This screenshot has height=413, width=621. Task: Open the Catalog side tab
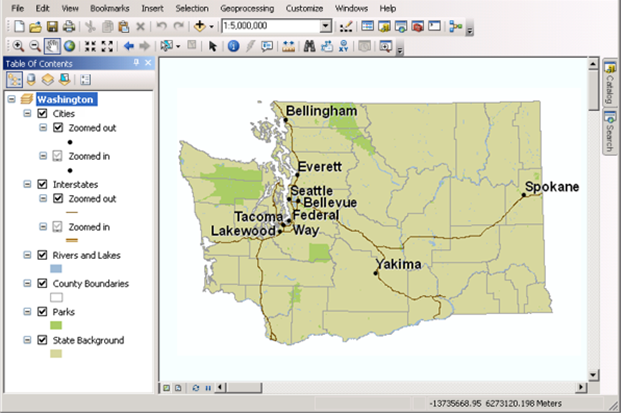(609, 85)
